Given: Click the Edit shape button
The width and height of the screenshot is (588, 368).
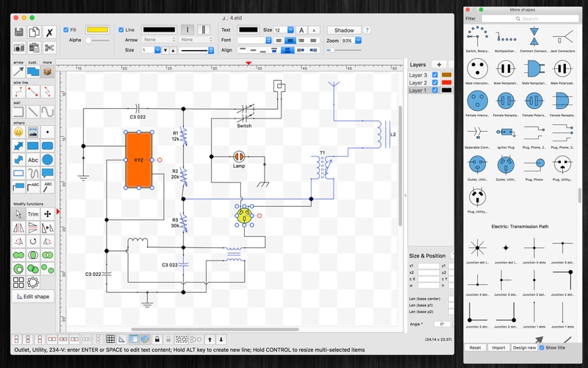Looking at the screenshot, I should [33, 297].
